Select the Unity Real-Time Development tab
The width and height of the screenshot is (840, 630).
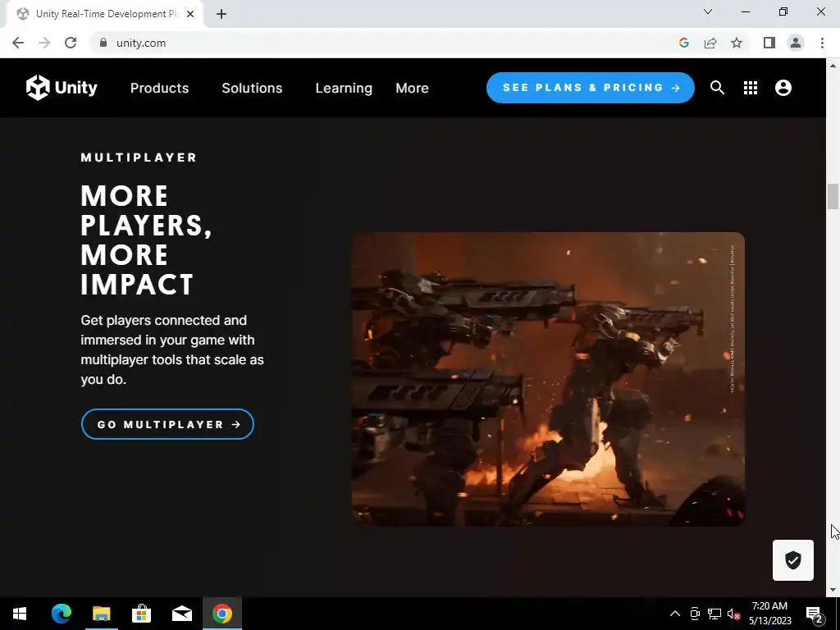click(x=104, y=14)
